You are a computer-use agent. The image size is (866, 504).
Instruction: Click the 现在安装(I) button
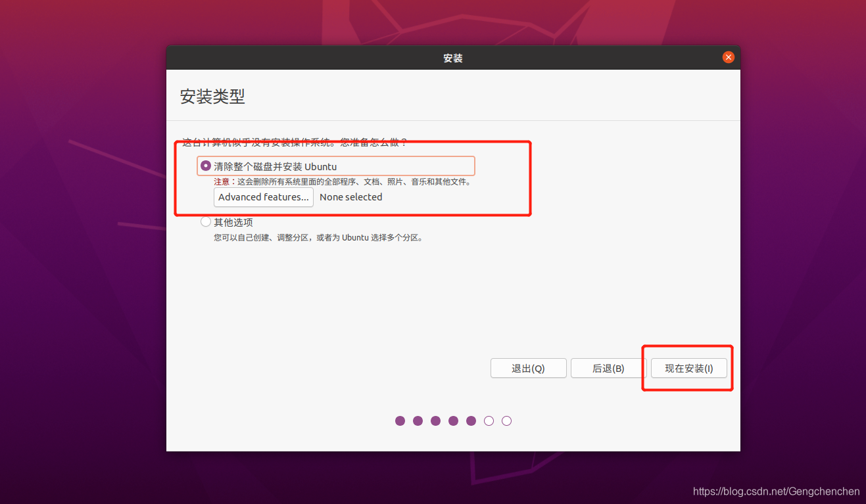[x=688, y=368]
